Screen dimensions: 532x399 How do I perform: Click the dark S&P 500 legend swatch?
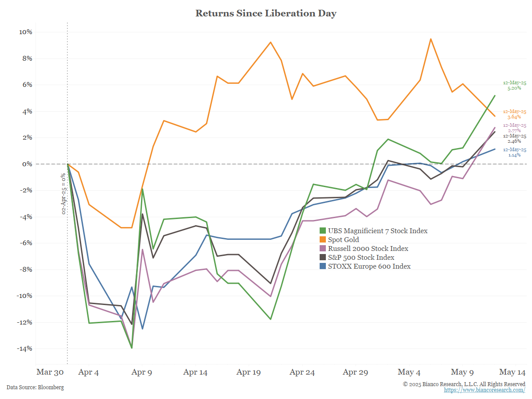(323, 258)
